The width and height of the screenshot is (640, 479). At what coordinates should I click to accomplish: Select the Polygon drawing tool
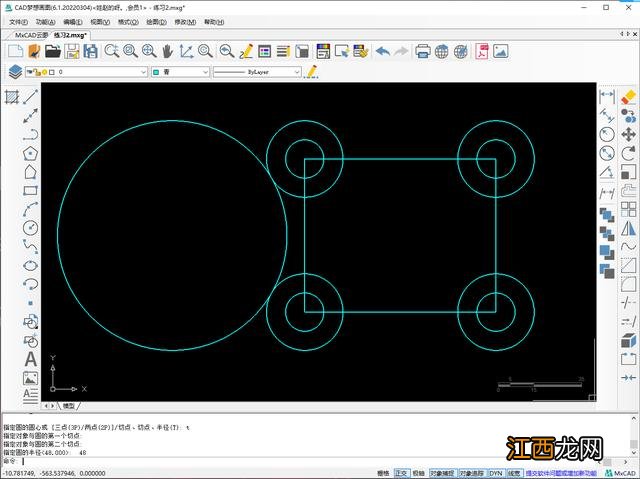[30, 153]
